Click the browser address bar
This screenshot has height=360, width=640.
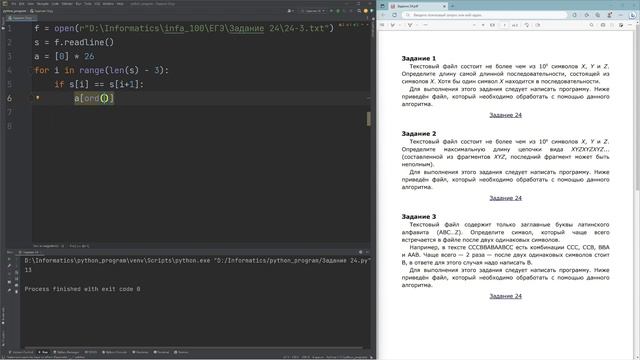485,15
